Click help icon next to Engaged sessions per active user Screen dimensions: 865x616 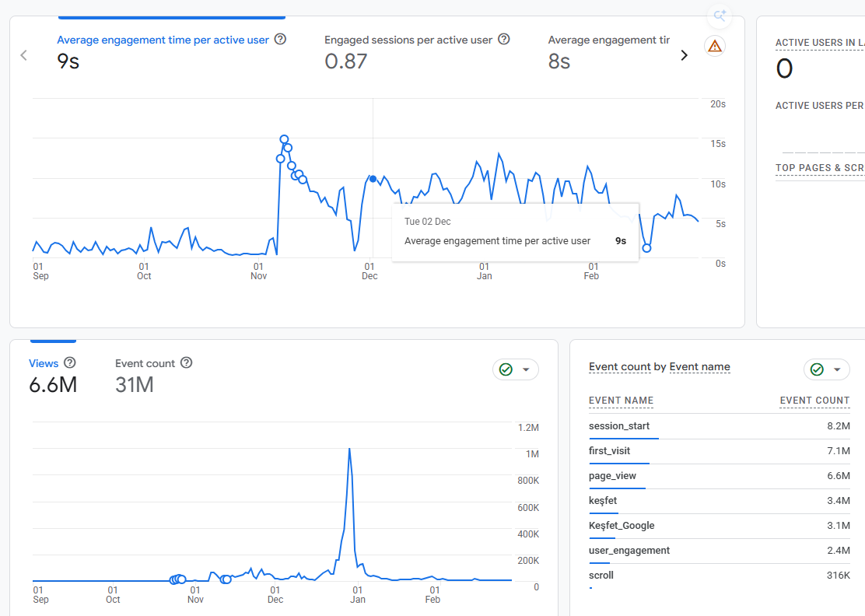coord(503,39)
